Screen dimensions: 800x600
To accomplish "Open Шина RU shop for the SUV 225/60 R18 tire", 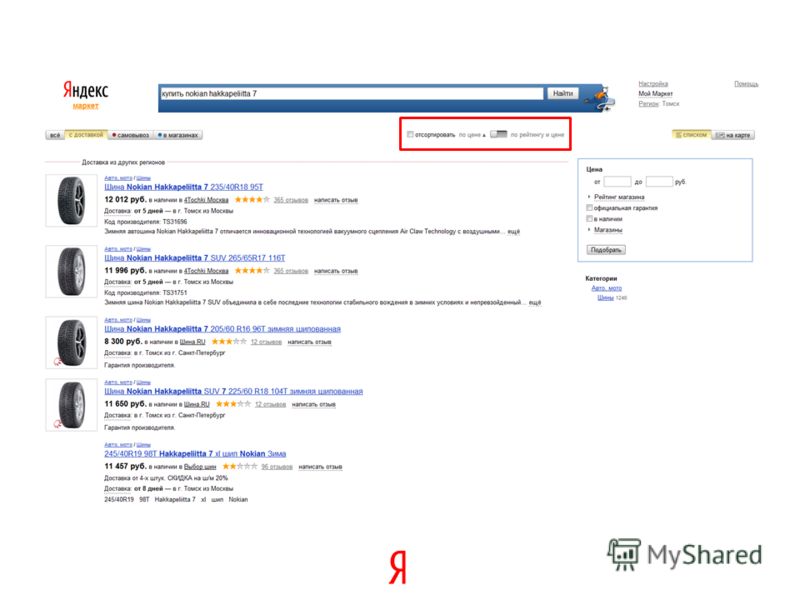I will (x=196, y=404).
